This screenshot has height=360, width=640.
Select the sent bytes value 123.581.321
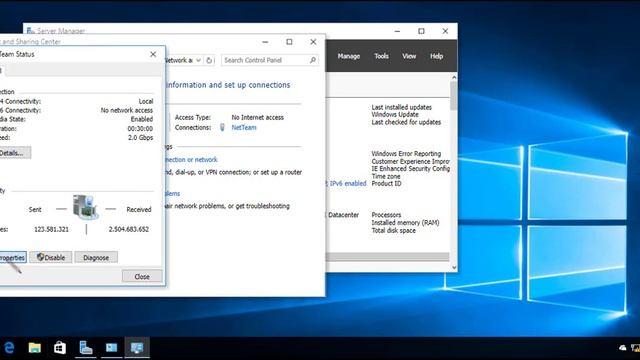click(51, 229)
